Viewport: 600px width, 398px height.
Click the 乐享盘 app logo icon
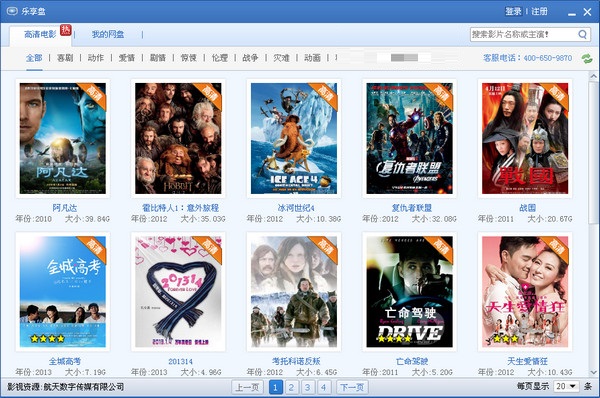[x=12, y=11]
